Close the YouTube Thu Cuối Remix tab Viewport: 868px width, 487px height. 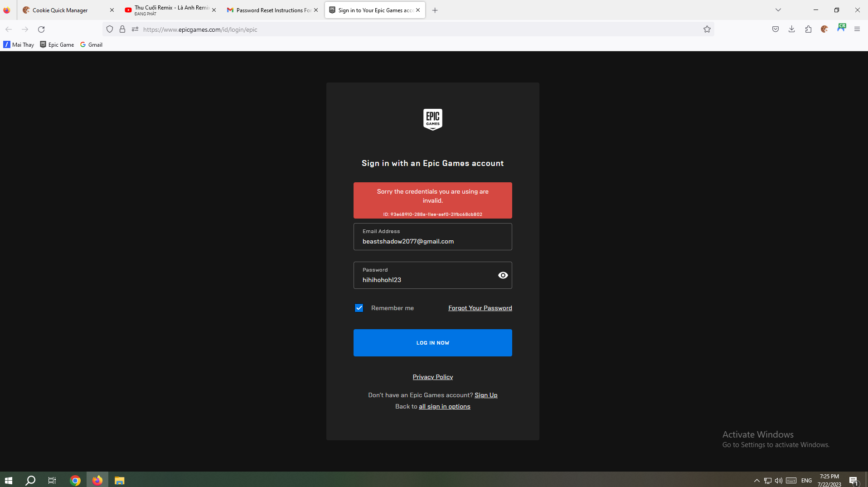point(214,10)
